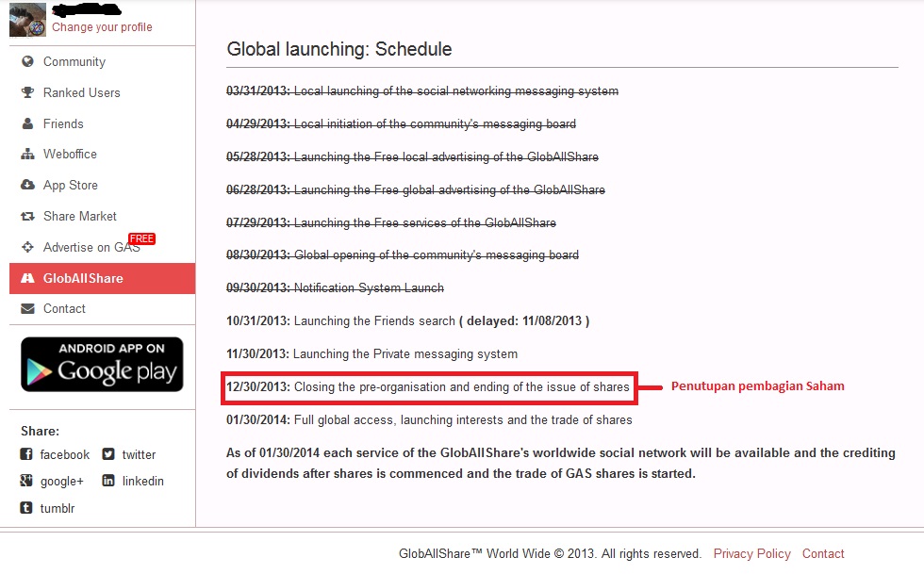Viewport: 924px width, 574px height.
Task: Click the Friends person icon
Action: [x=27, y=124]
